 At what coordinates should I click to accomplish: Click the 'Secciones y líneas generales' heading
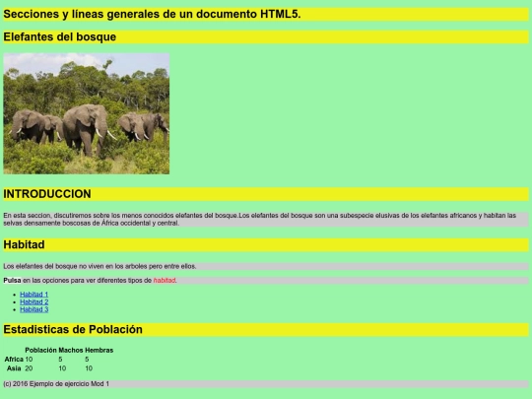(x=266, y=14)
